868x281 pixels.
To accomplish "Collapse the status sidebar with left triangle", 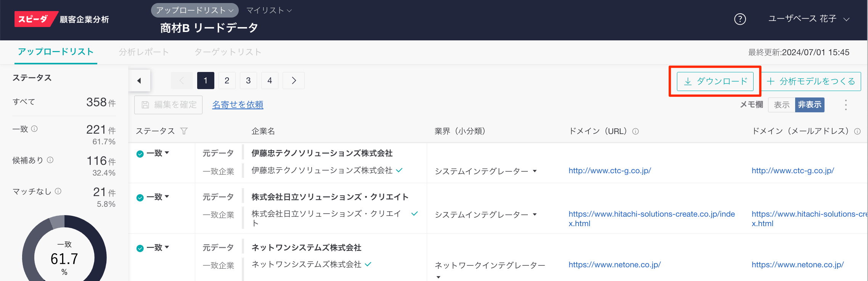I will [139, 81].
